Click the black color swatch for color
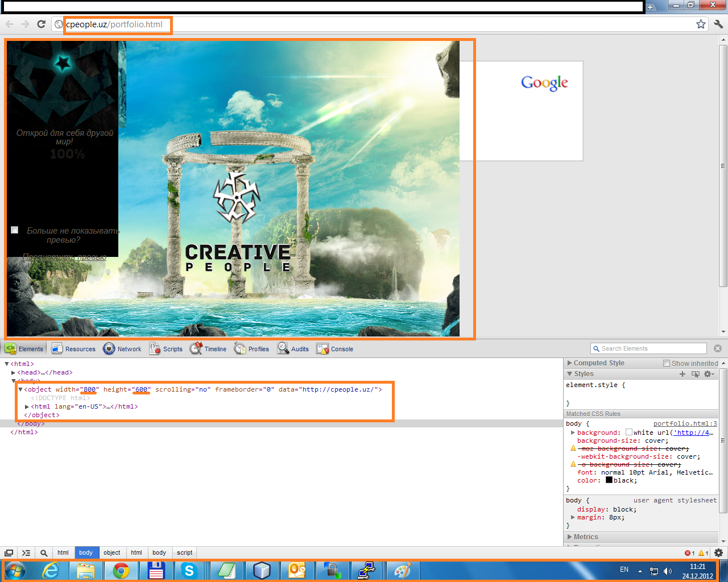 tap(609, 480)
